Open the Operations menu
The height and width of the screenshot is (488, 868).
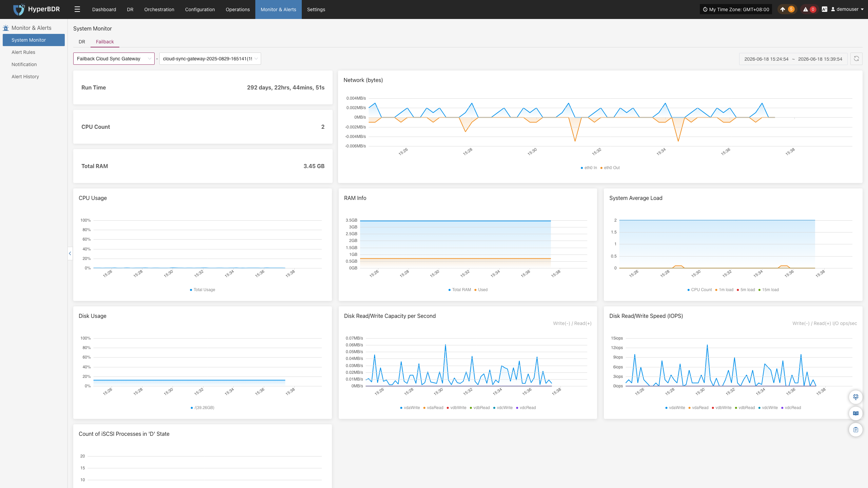[x=238, y=9]
